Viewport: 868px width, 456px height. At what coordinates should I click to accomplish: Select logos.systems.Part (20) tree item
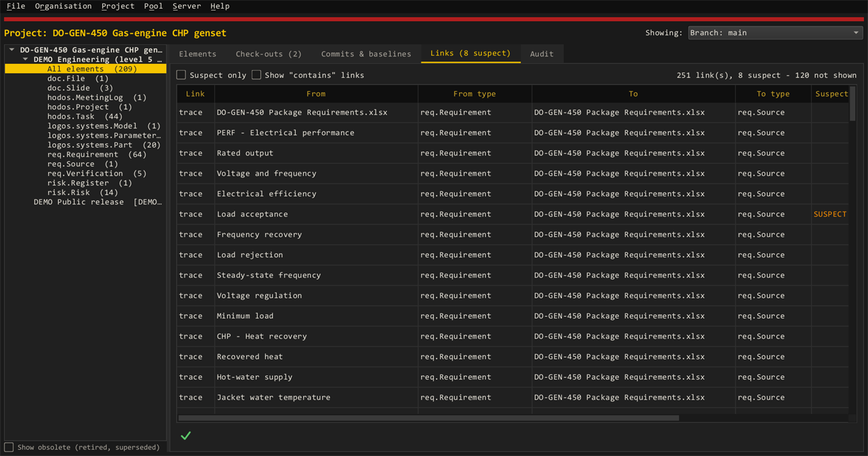click(x=104, y=145)
